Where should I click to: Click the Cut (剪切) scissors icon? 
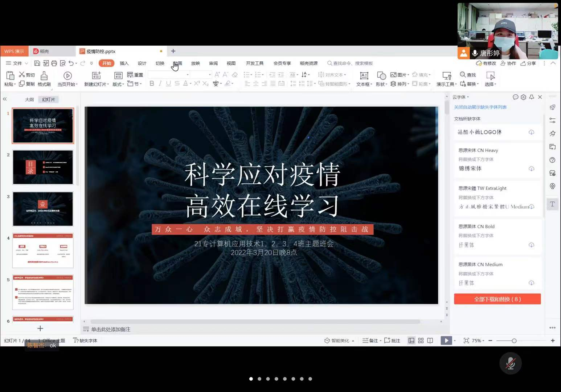click(22, 74)
